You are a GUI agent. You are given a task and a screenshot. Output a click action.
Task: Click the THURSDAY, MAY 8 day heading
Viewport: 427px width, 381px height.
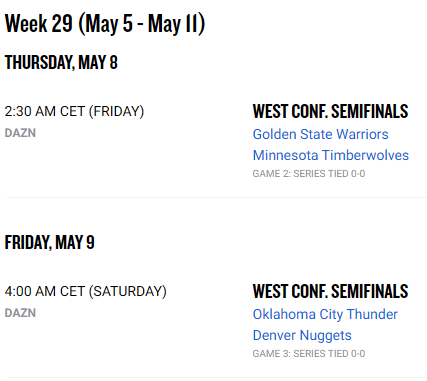61,62
